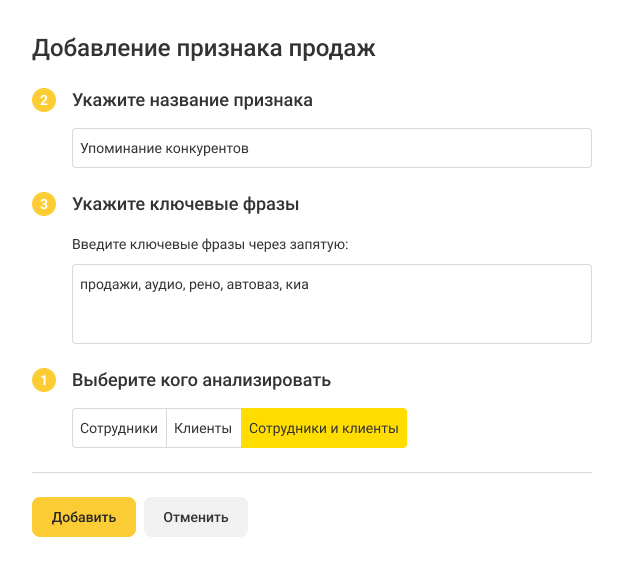Choose Сотрудники и клиенты option

click(324, 428)
